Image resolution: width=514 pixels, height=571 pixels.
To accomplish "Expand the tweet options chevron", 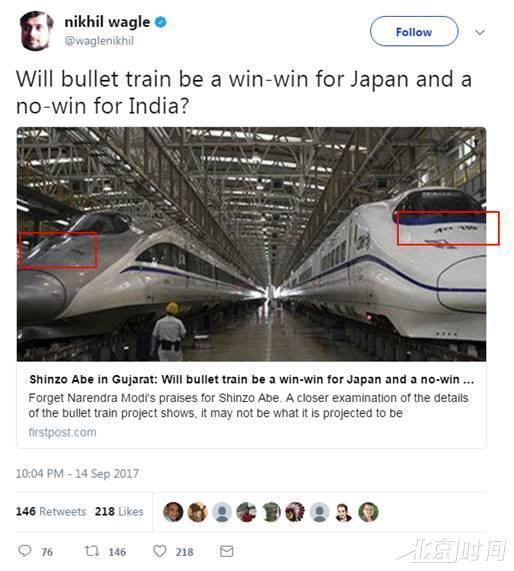I will [480, 32].
